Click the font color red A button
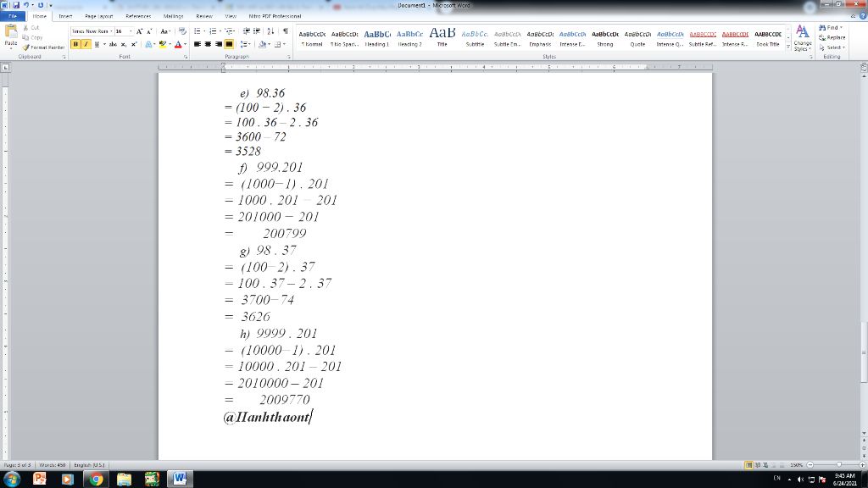 (178, 44)
